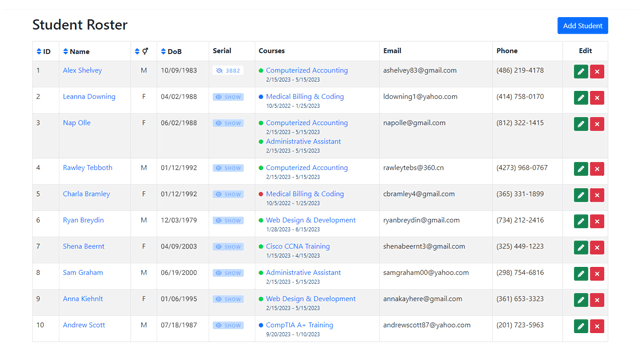This screenshot has height=360, width=640.
Task: Click the Add Student button
Action: (x=582, y=26)
